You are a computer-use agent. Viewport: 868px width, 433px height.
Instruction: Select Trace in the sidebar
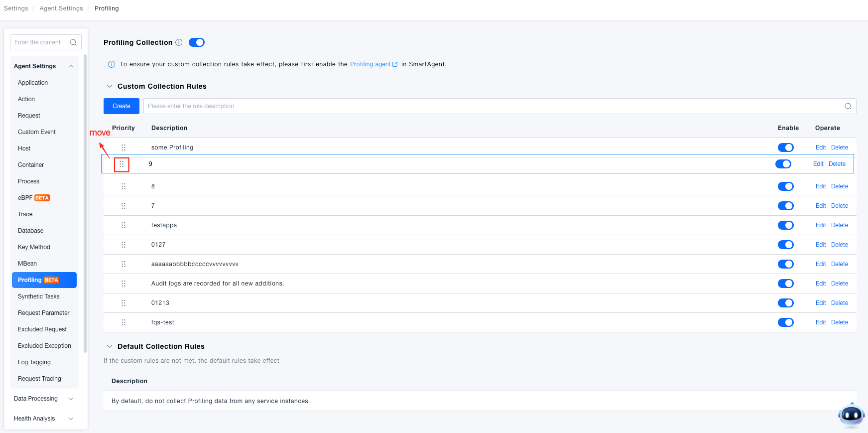(25, 214)
